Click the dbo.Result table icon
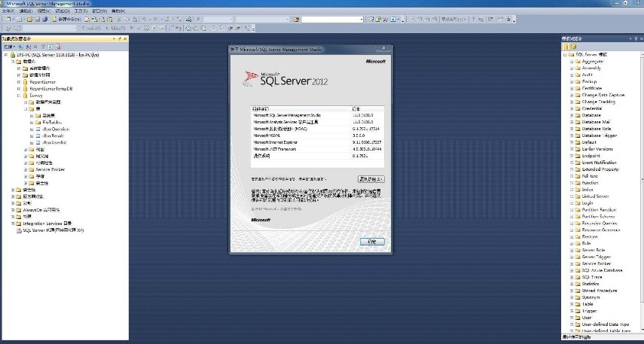 coord(38,135)
